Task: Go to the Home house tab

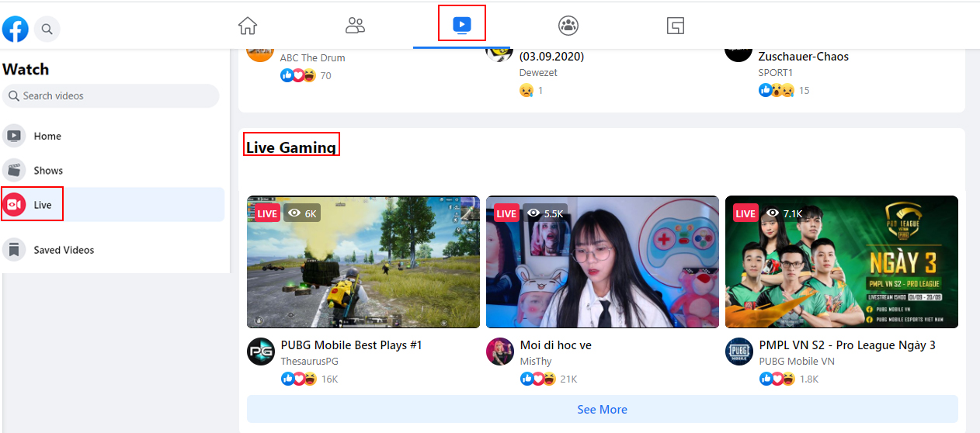Action: tap(248, 26)
